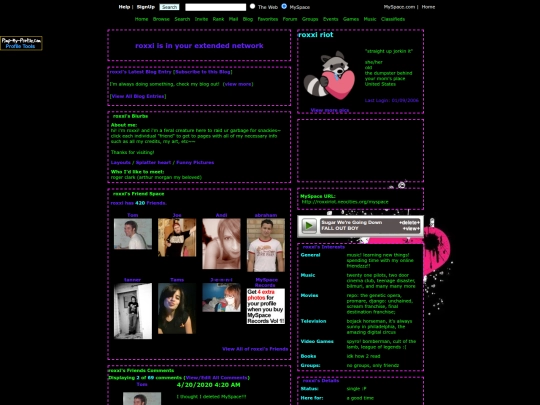Image resolution: width=540 pixels, height=405 pixels.
Task: Open Music in the navigation bar
Action: tap(370, 19)
